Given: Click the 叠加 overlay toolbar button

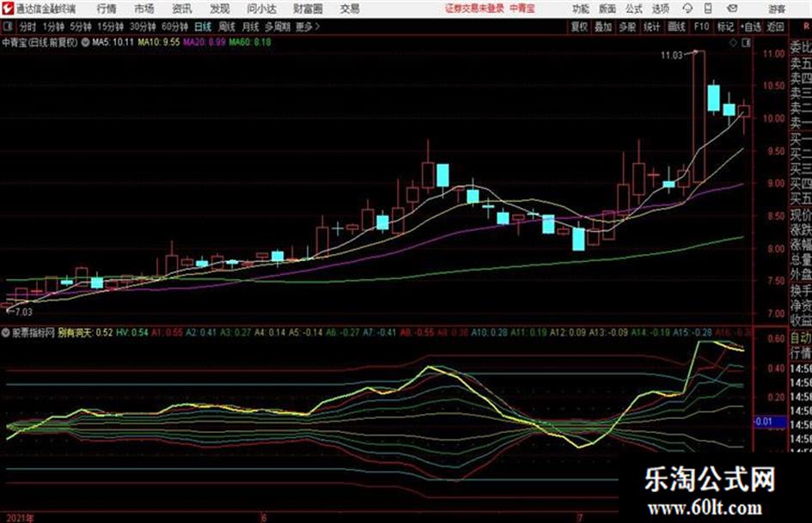Looking at the screenshot, I should tap(603, 27).
